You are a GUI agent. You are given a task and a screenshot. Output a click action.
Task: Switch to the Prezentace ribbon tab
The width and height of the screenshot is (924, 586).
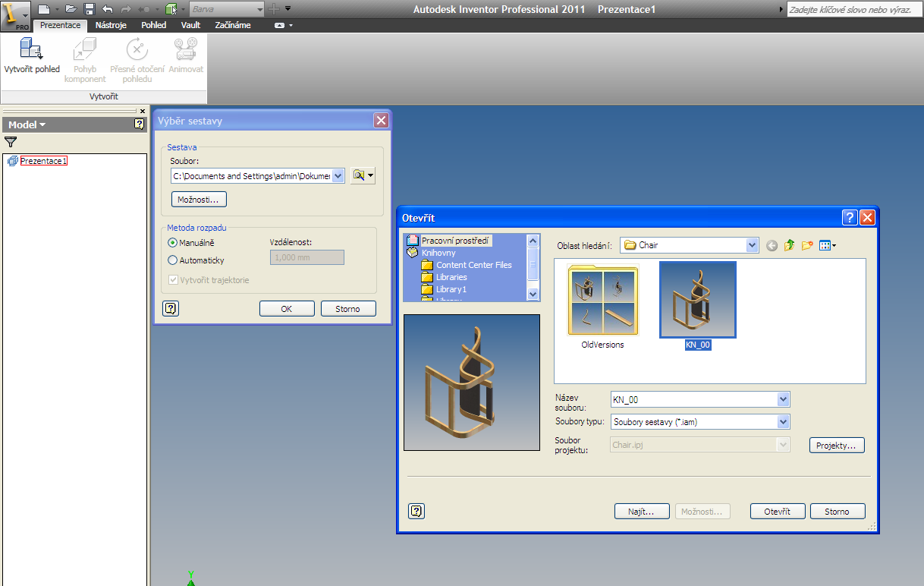[60, 25]
